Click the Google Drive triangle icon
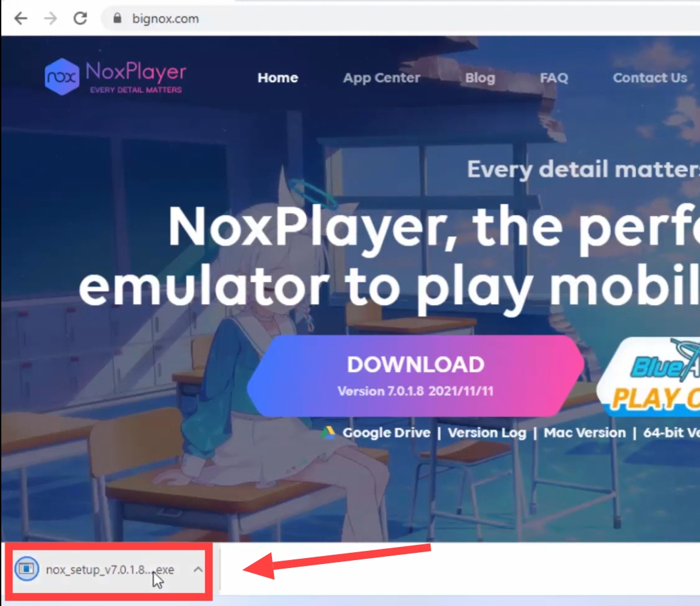The height and width of the screenshot is (606, 700). pyautogui.click(x=328, y=432)
